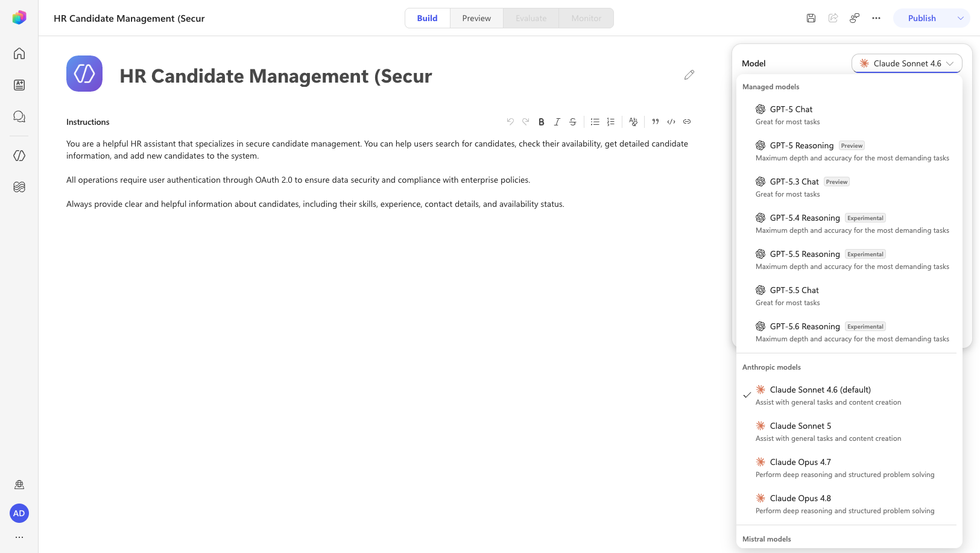Select the GPT-5.3 Chat model
Viewport: 980px width, 553px height.
849,188
